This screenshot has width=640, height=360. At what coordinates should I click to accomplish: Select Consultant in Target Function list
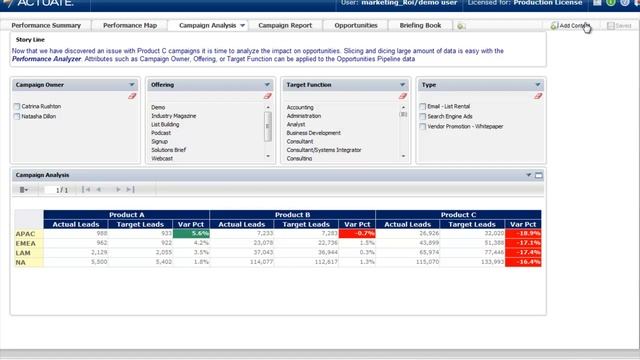300,142
